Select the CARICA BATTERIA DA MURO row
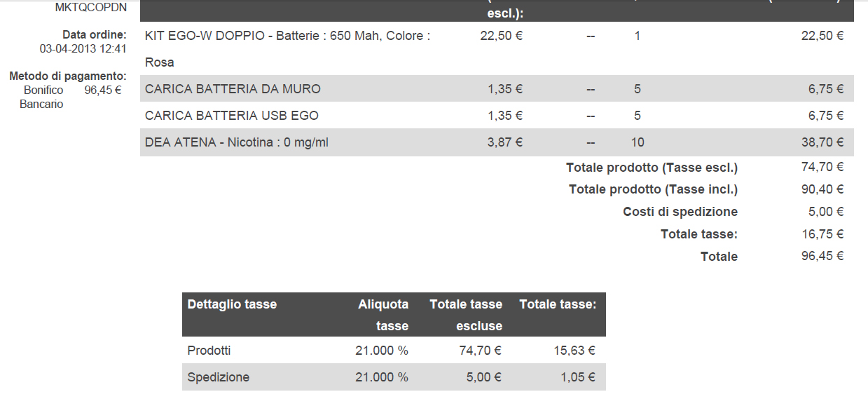 (x=497, y=89)
